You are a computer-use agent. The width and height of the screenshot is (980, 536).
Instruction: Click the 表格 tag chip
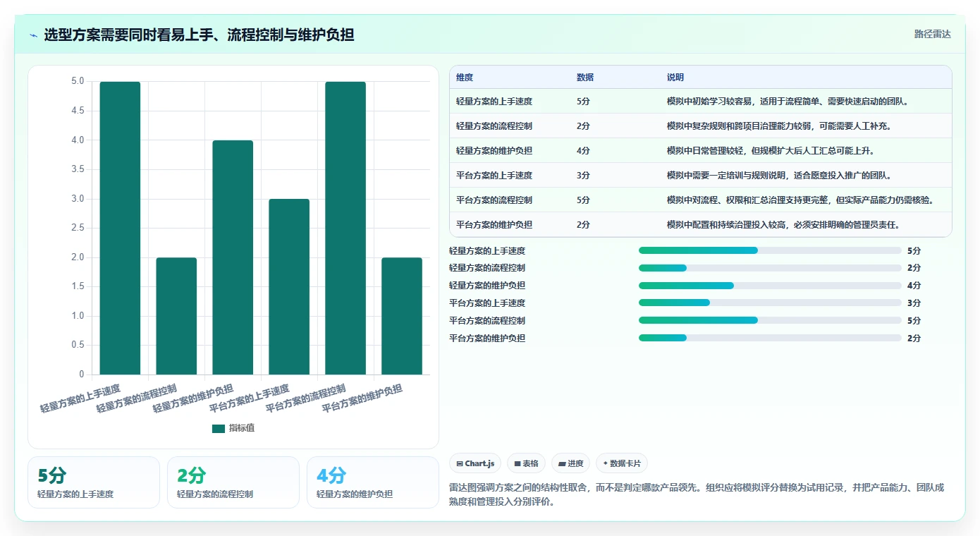[x=526, y=463]
